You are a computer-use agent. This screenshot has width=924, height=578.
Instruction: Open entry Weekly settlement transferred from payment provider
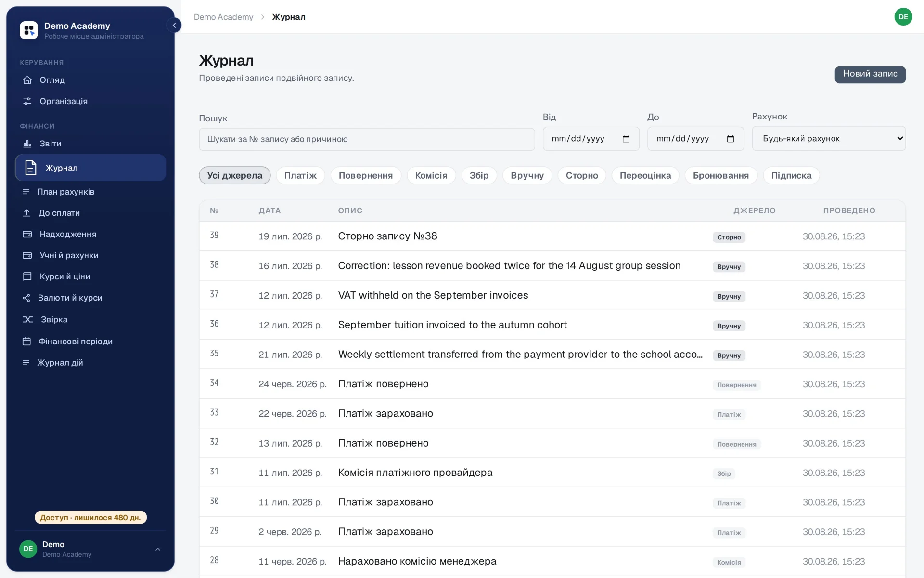pos(552,355)
